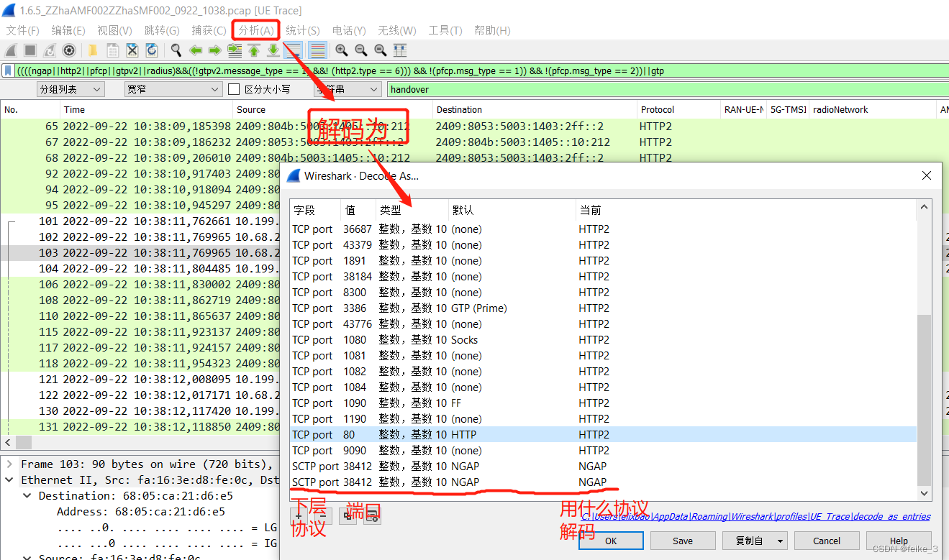Sort packet list by Time column
This screenshot has height=560, width=949.
point(147,109)
